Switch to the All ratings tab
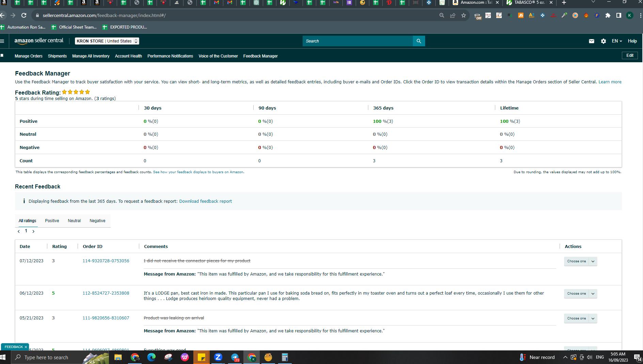 coord(27,221)
